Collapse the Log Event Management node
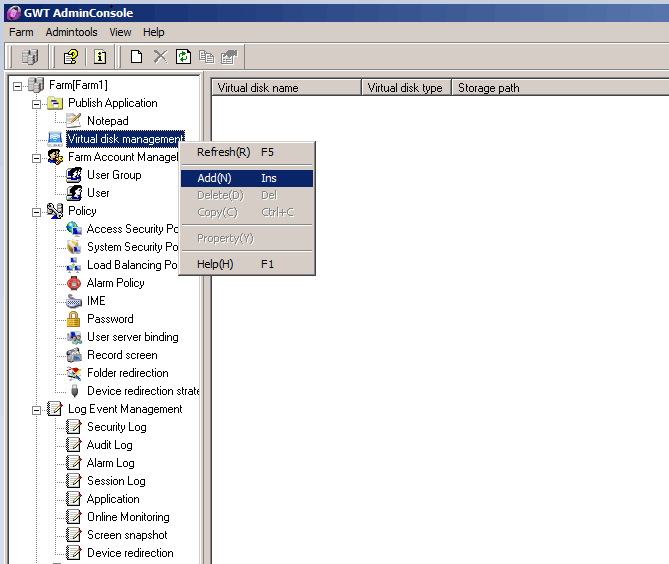This screenshot has width=669, height=564. point(37,409)
